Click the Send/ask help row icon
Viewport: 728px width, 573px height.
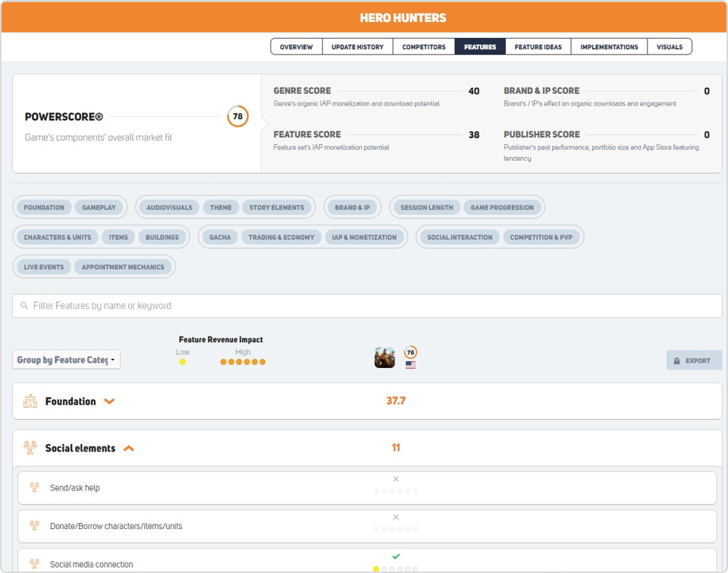pyautogui.click(x=34, y=487)
